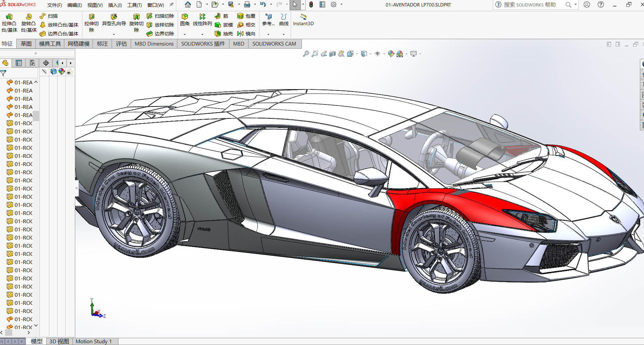644x345 pixels.
Task: Expand the Hide/Show Items eye dropdown arrow
Action: pos(384,54)
